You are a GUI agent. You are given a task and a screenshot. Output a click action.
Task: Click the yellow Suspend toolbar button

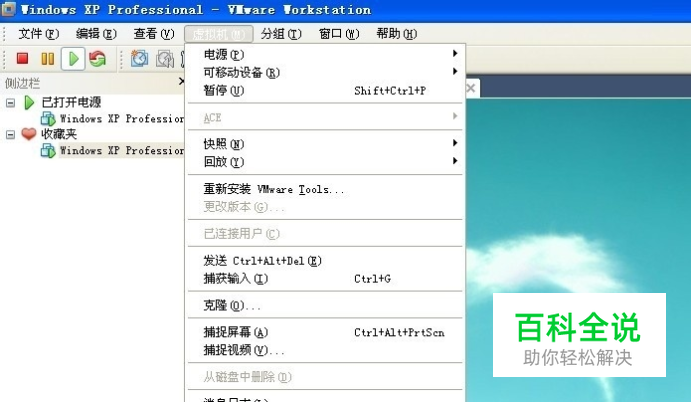(x=48, y=59)
